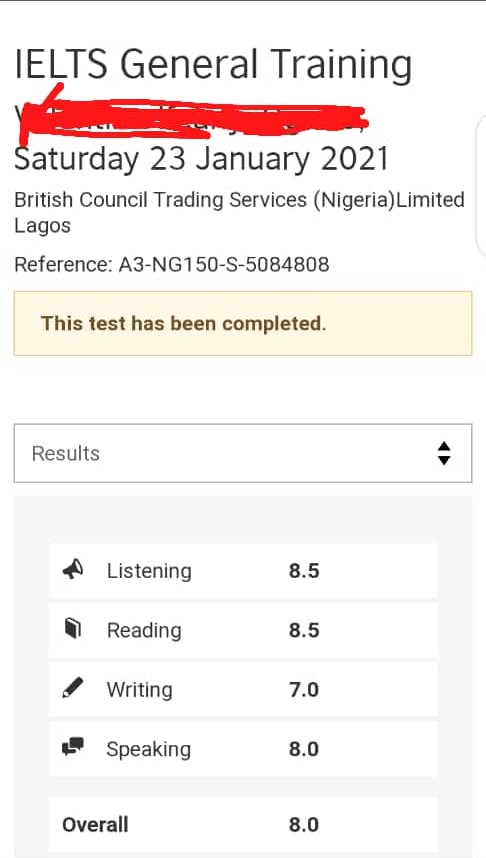This screenshot has width=486, height=858.
Task: Click the reference number A3-NG150-S-5084808
Action: point(224,264)
